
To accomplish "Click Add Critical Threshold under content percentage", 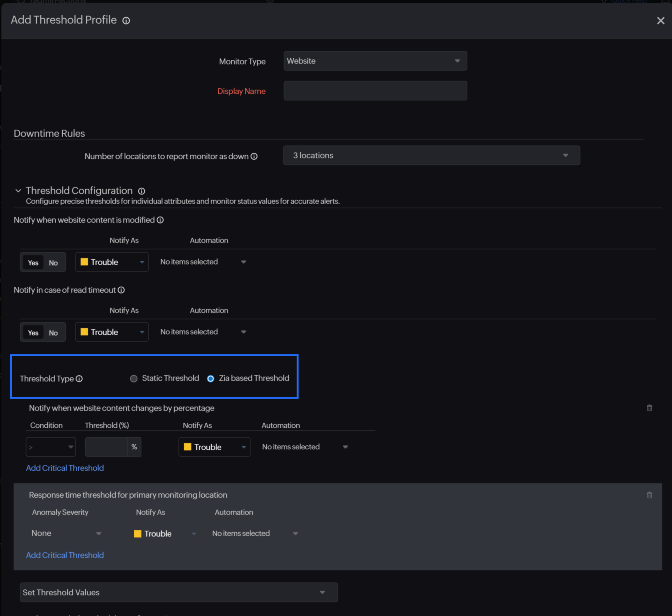I will pyautogui.click(x=65, y=468).
